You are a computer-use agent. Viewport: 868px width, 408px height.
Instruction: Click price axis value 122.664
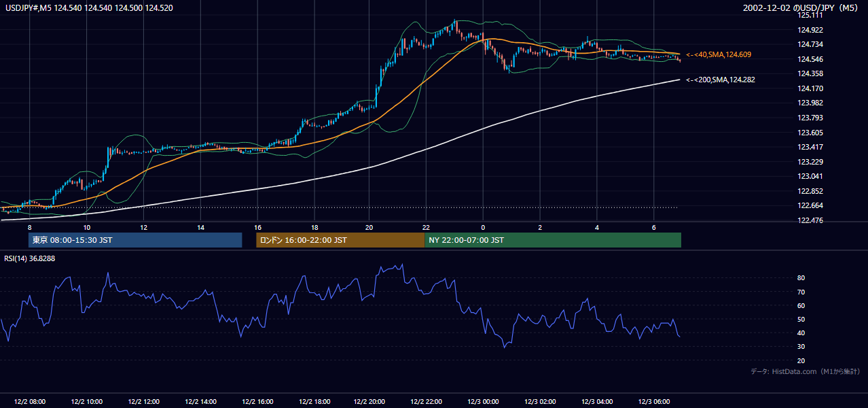coord(810,206)
